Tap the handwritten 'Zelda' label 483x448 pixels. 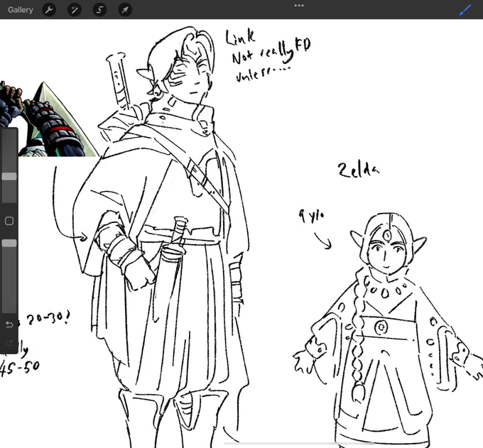(x=359, y=170)
